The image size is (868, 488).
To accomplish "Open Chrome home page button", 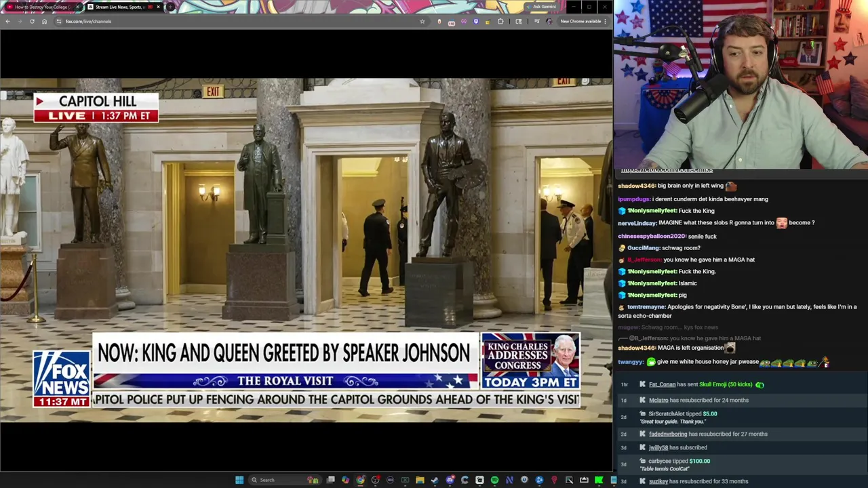I will [x=44, y=21].
